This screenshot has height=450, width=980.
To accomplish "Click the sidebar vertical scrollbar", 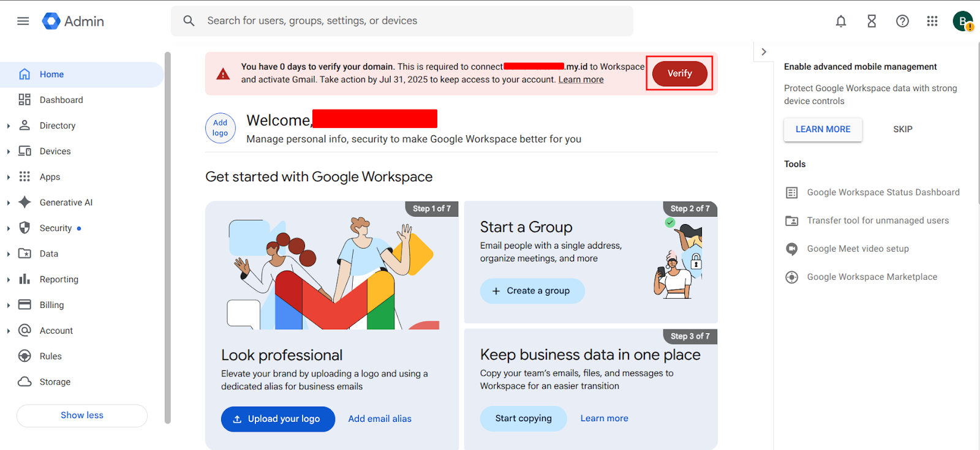I will pyautogui.click(x=168, y=238).
